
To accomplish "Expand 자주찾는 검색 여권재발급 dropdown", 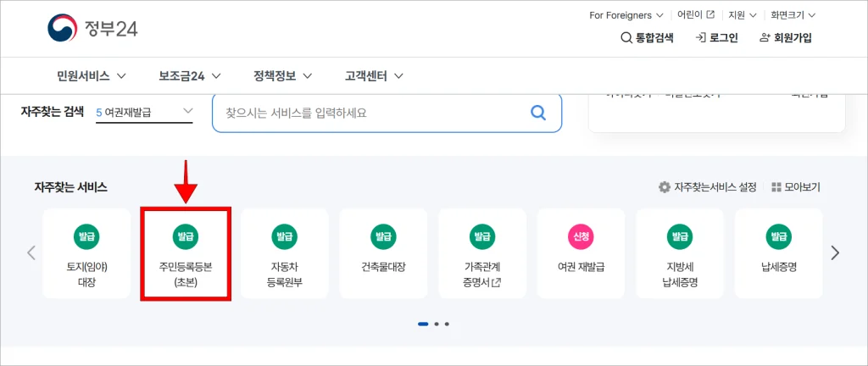I will (x=144, y=112).
